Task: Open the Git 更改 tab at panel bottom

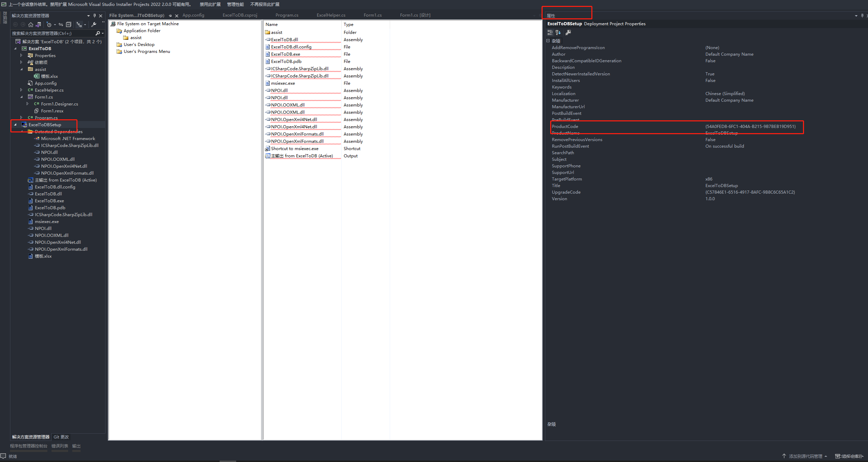Action: (x=61, y=437)
